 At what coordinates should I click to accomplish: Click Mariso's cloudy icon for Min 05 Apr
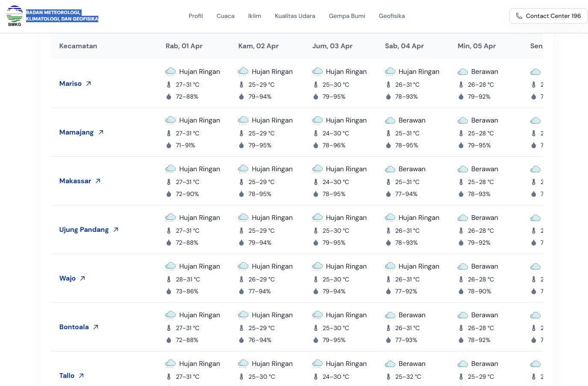point(463,72)
